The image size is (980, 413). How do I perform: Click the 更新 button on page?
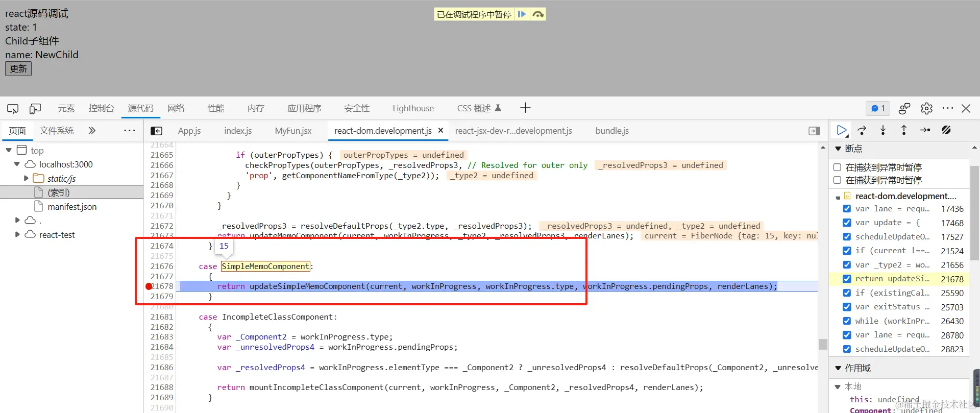click(18, 68)
